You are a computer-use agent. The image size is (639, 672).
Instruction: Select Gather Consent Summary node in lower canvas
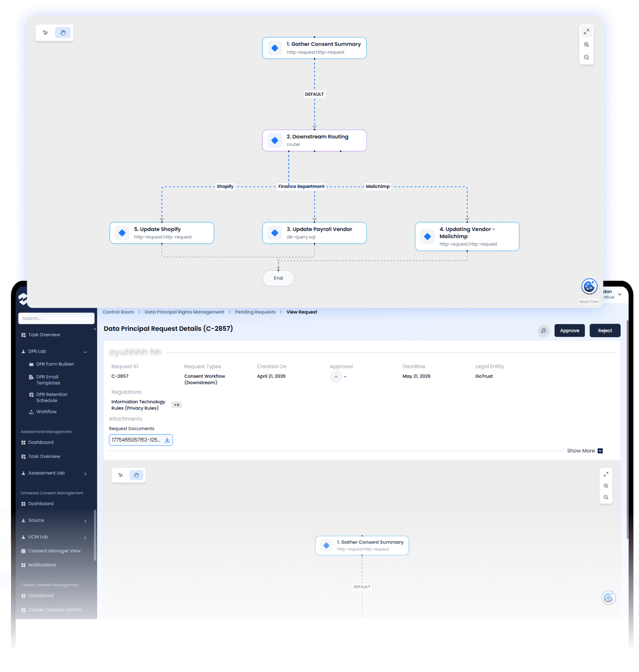(362, 545)
